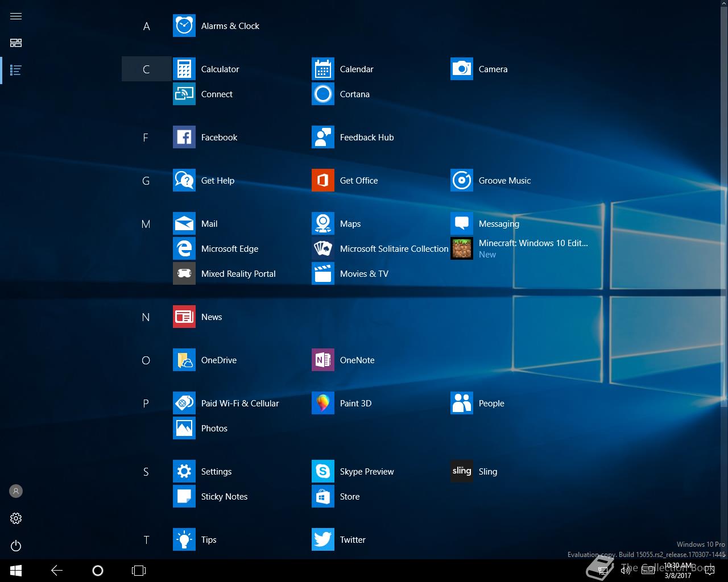This screenshot has height=582, width=728.
Task: Click the Windows Start button
Action: (x=16, y=571)
